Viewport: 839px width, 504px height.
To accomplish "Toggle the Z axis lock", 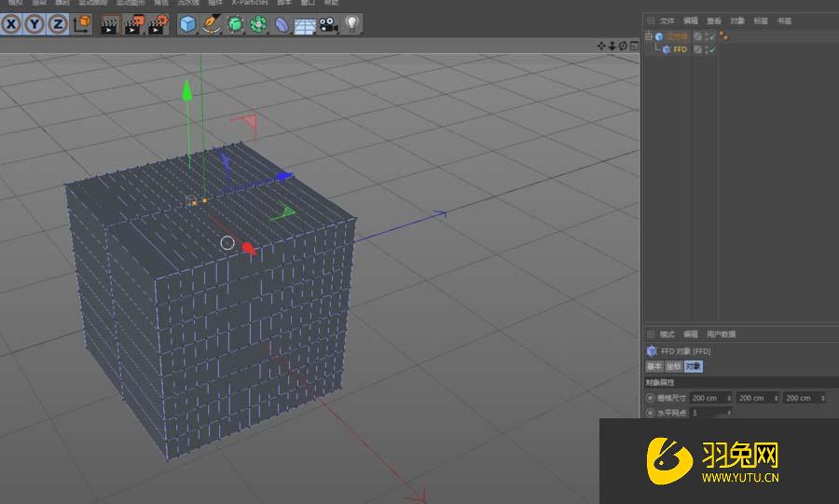I will point(57,24).
